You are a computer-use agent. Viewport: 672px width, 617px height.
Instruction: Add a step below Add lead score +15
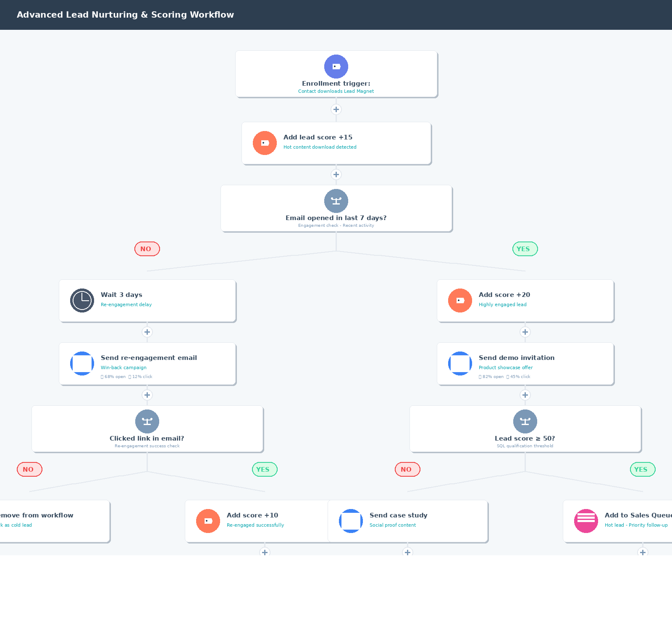click(336, 175)
